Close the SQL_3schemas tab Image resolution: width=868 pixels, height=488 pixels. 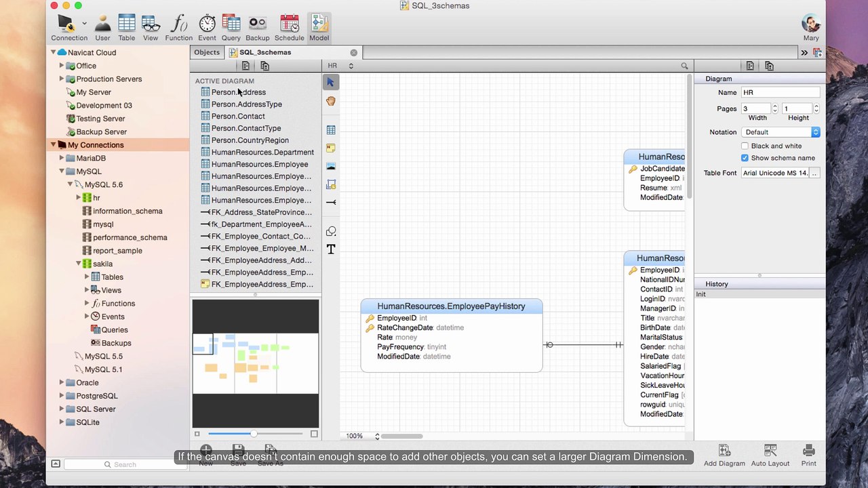tap(353, 52)
